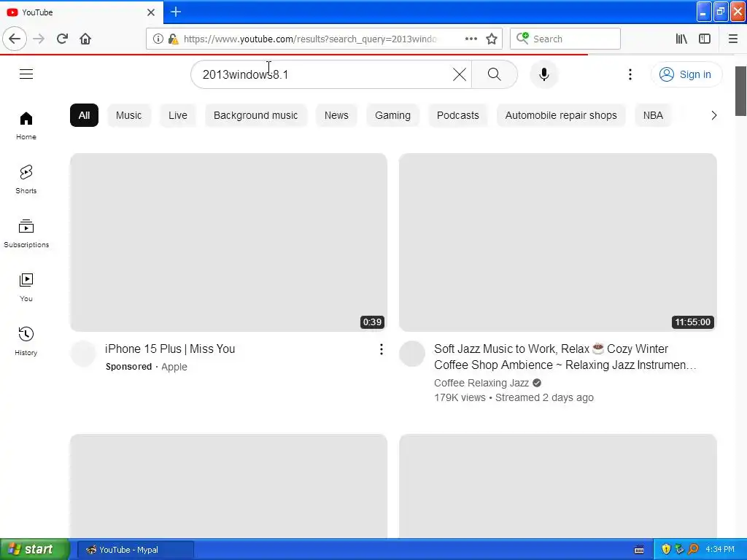Bookmark this page with the star
The height and width of the screenshot is (560, 747).
(492, 39)
